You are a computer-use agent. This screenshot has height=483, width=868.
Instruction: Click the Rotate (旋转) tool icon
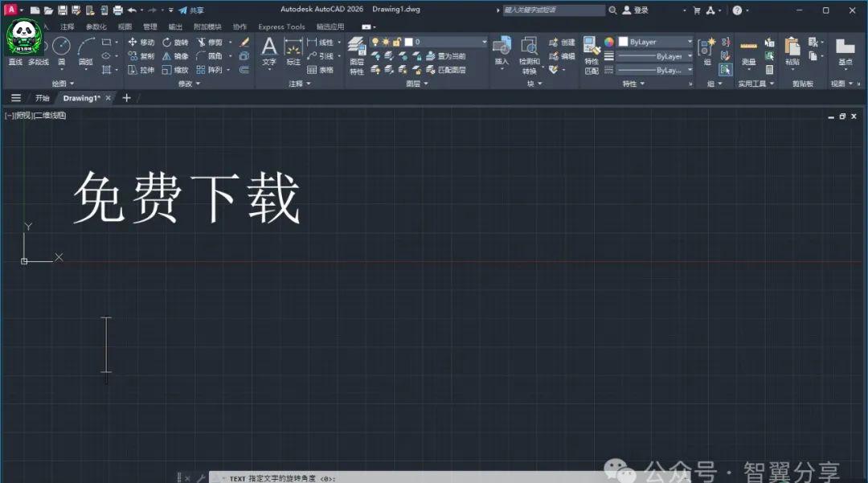167,42
